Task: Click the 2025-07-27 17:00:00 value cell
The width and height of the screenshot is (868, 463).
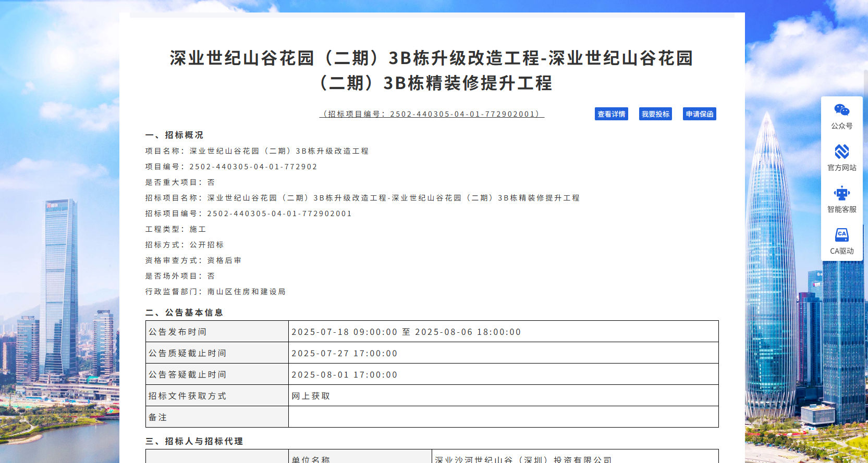Action: (x=504, y=353)
